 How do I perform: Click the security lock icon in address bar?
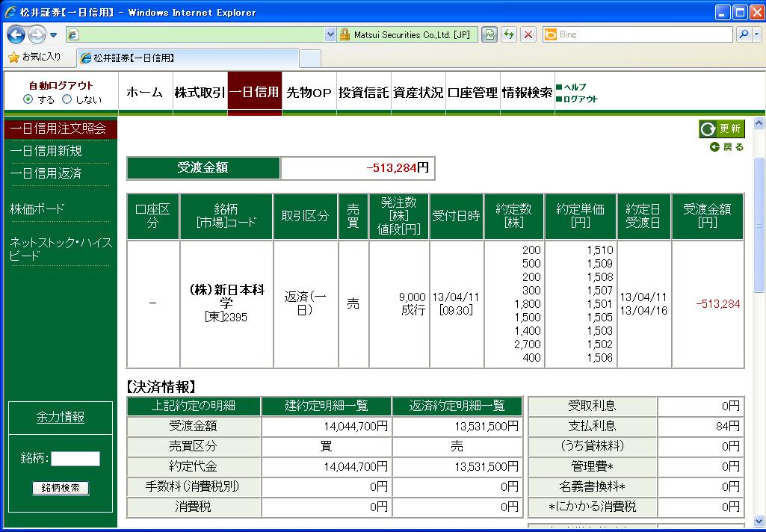point(345,34)
